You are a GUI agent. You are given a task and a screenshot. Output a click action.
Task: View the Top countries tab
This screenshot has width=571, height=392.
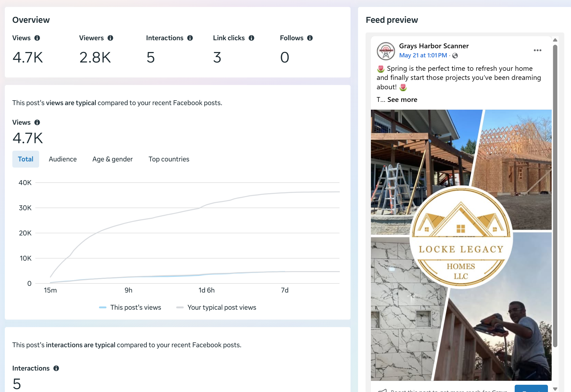point(169,159)
